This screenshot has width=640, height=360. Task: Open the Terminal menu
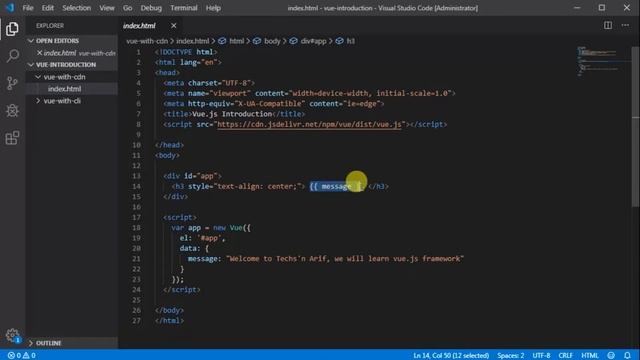184,8
